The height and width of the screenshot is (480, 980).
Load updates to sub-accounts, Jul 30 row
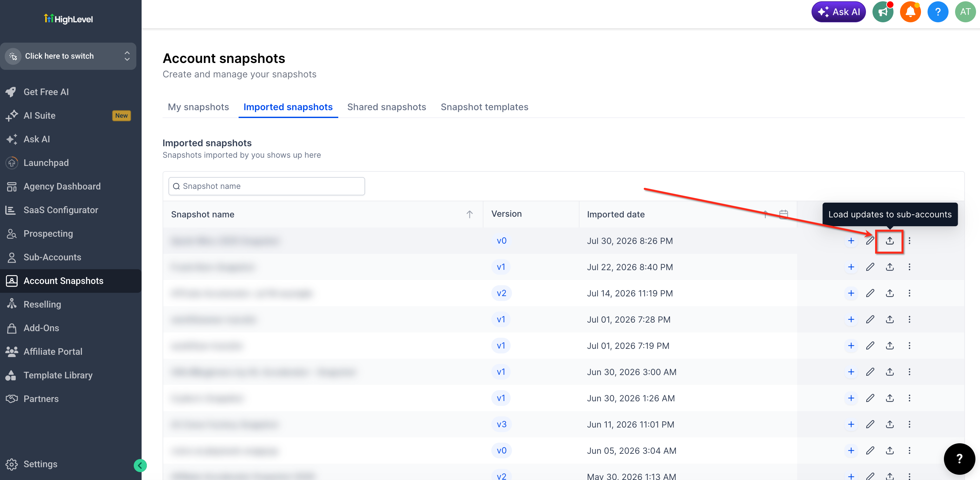pyautogui.click(x=890, y=241)
